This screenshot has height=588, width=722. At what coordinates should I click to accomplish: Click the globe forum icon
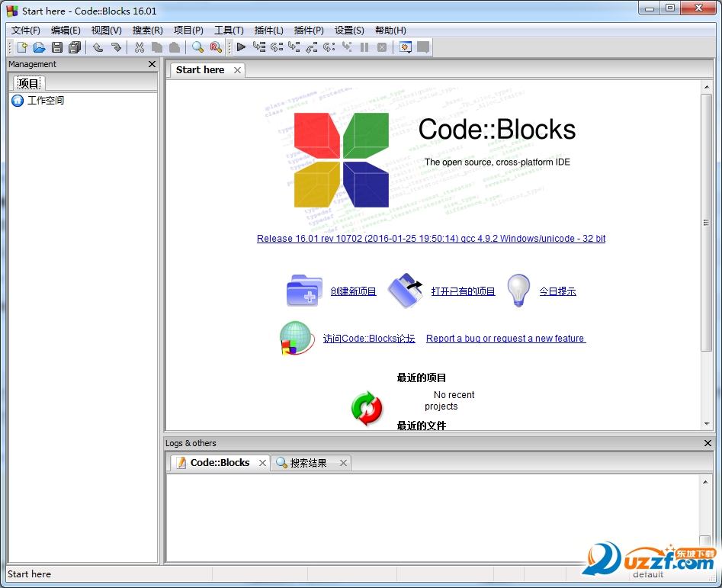297,338
